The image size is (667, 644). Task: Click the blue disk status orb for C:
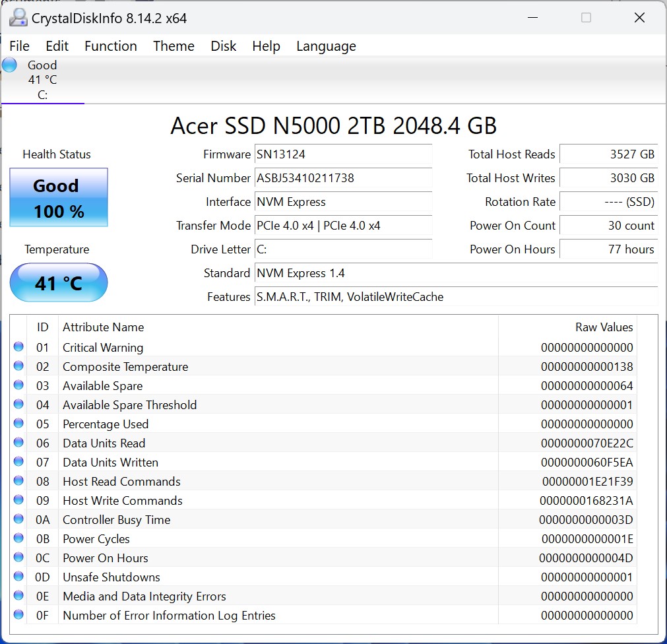pos(9,65)
